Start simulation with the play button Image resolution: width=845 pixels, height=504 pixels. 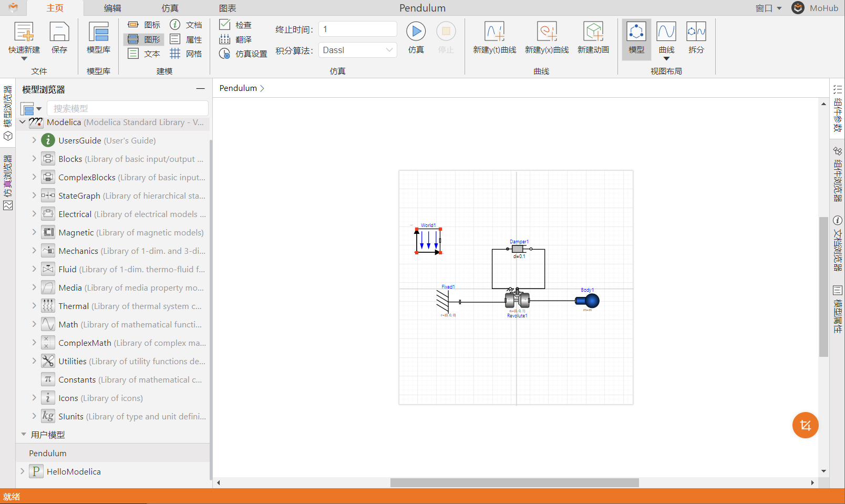pyautogui.click(x=416, y=32)
